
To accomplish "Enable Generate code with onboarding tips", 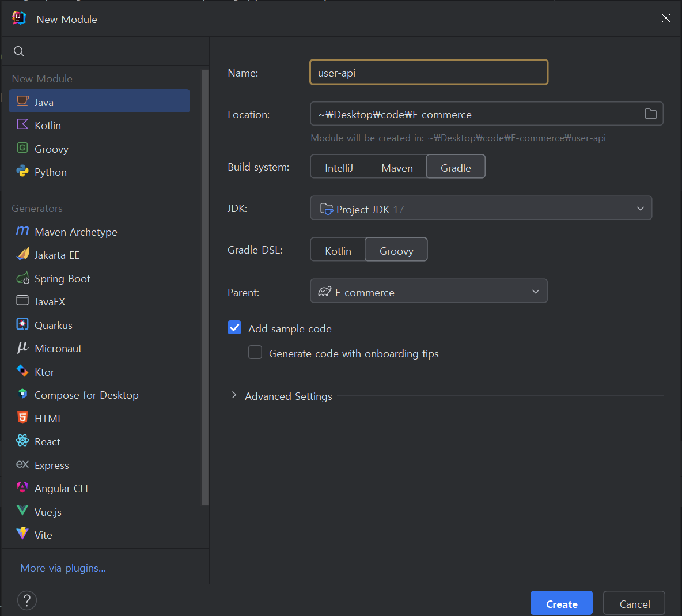I will pos(255,353).
